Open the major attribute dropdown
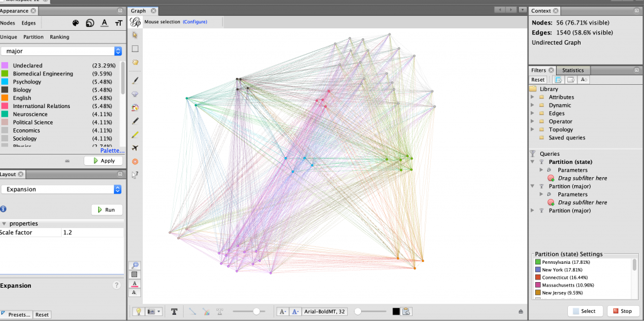This screenshot has height=321, width=644. pos(62,51)
